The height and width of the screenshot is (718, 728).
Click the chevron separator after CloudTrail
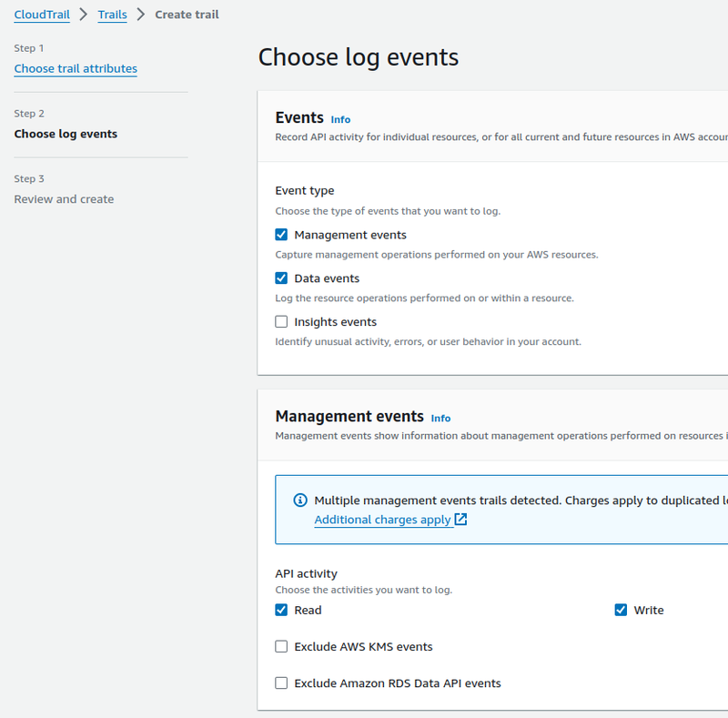pos(84,15)
